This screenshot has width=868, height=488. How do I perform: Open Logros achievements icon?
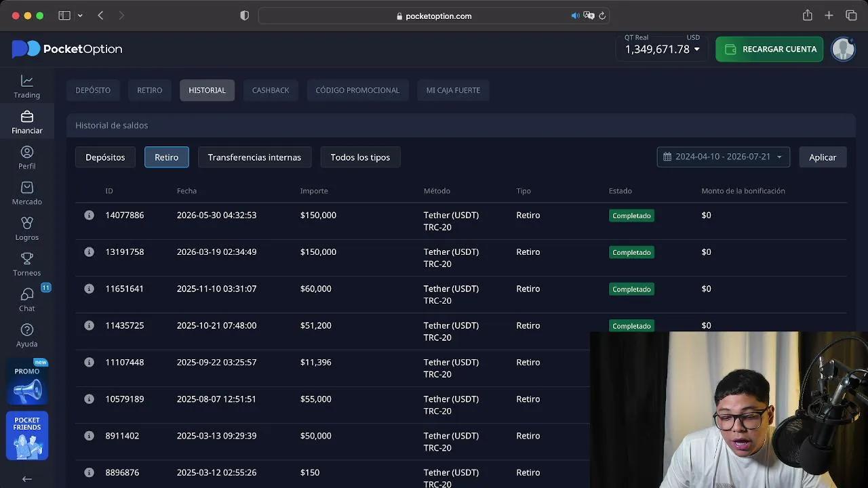[x=26, y=229]
